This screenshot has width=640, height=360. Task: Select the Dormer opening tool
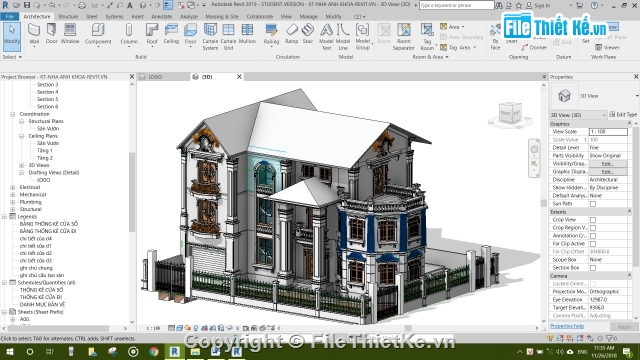pyautogui.click(x=534, y=47)
